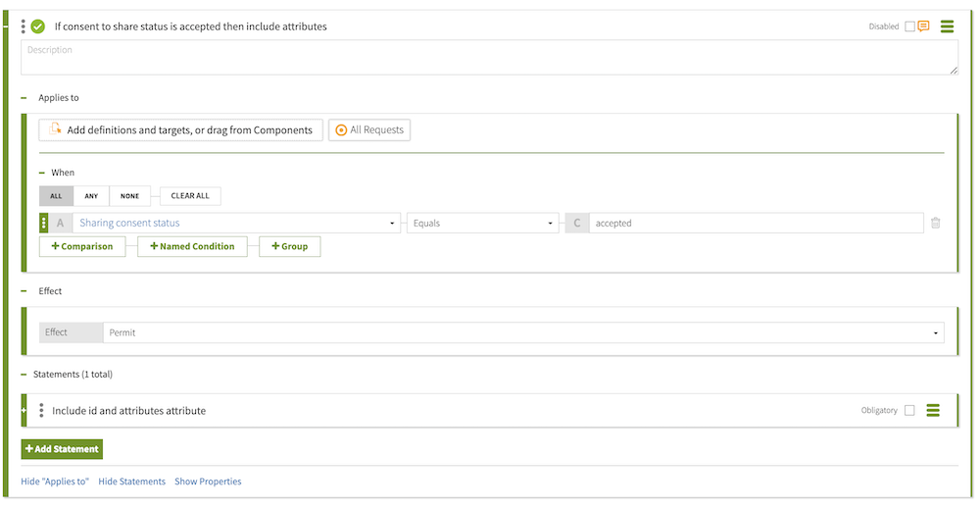This screenshot has height=507, width=980.
Task: Click the rule drag handle dots icon
Action: click(24, 26)
